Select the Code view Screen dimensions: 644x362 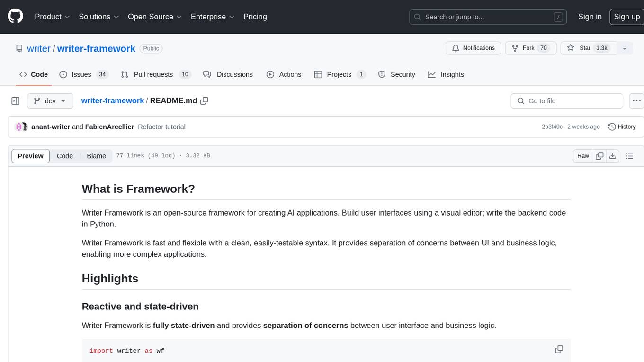click(65, 156)
